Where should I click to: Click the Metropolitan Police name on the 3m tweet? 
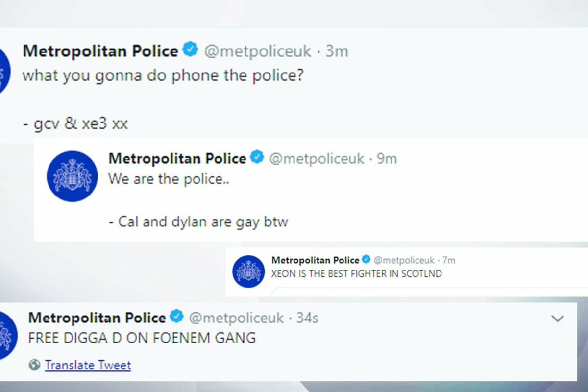[100, 51]
